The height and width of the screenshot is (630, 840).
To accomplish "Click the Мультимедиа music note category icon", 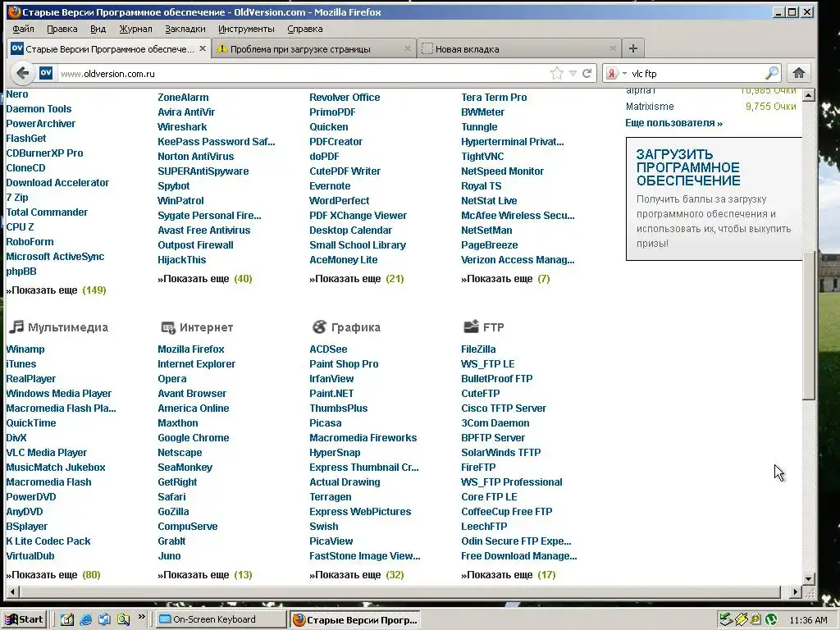I will click(x=17, y=326).
